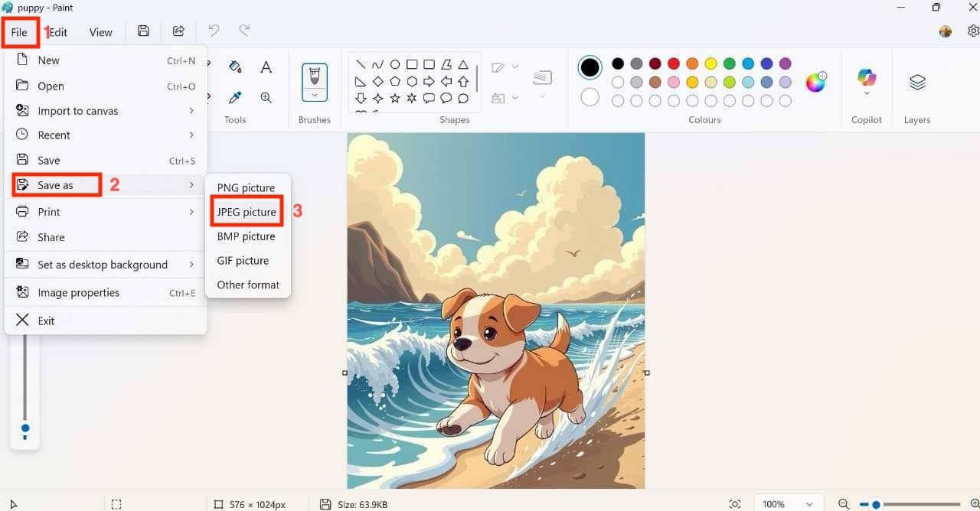The height and width of the screenshot is (511, 980).
Task: Select the Text tool
Action: [x=266, y=67]
